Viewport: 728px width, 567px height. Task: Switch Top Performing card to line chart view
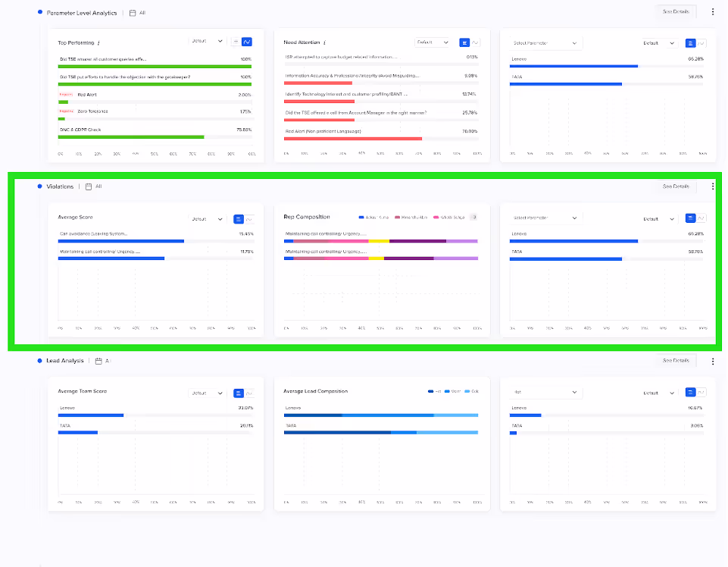tap(246, 42)
